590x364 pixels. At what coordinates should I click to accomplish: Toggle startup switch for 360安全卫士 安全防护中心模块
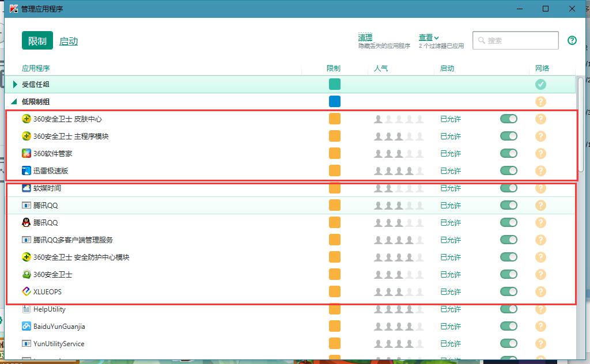[x=509, y=257]
